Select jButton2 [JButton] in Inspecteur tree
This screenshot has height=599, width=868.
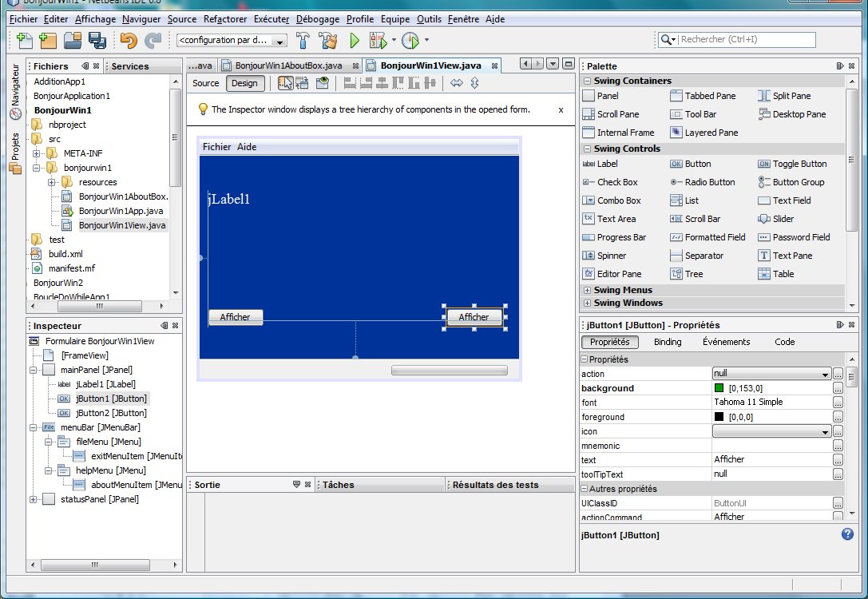point(111,413)
